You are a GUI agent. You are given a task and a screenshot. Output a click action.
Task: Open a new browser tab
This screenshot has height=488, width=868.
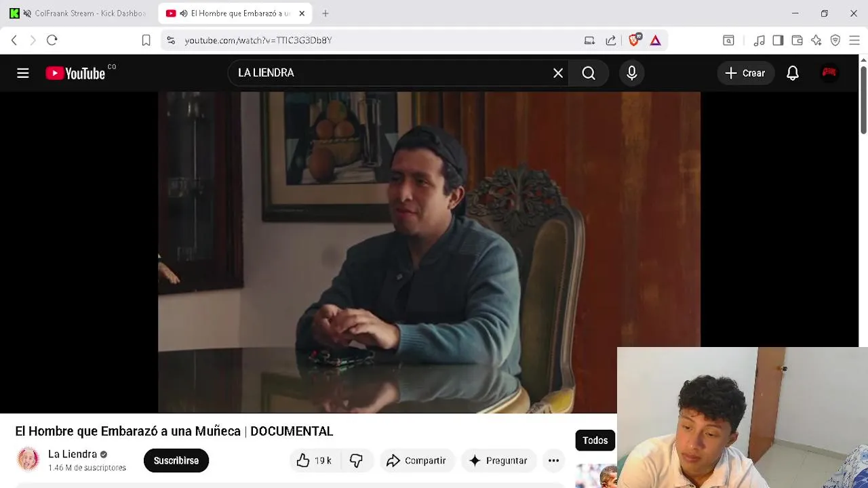coord(325,14)
